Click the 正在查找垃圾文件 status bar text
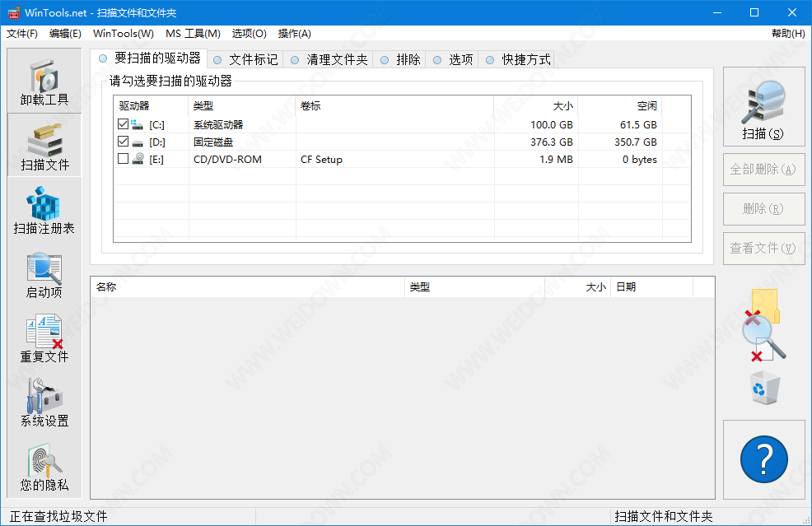The image size is (812, 526). [x=58, y=516]
